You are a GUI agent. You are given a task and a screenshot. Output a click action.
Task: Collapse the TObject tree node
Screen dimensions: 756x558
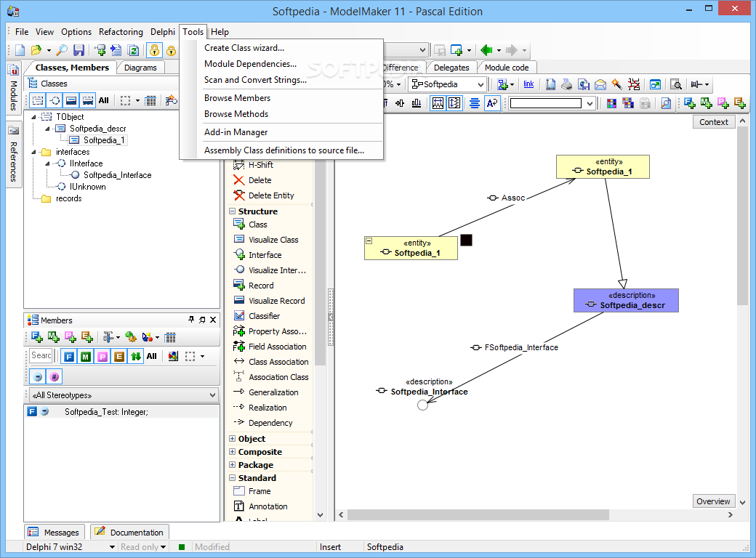click(x=33, y=117)
